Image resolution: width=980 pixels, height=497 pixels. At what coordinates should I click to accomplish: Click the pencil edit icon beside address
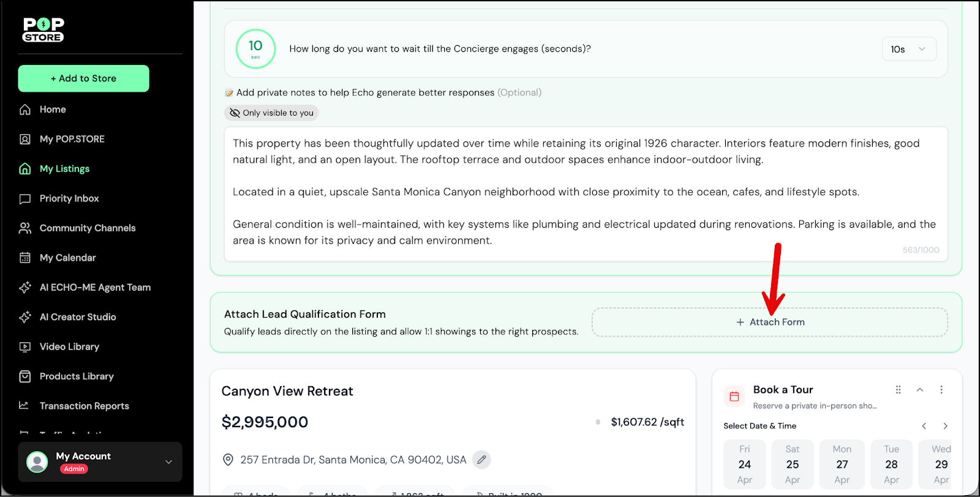(x=482, y=460)
